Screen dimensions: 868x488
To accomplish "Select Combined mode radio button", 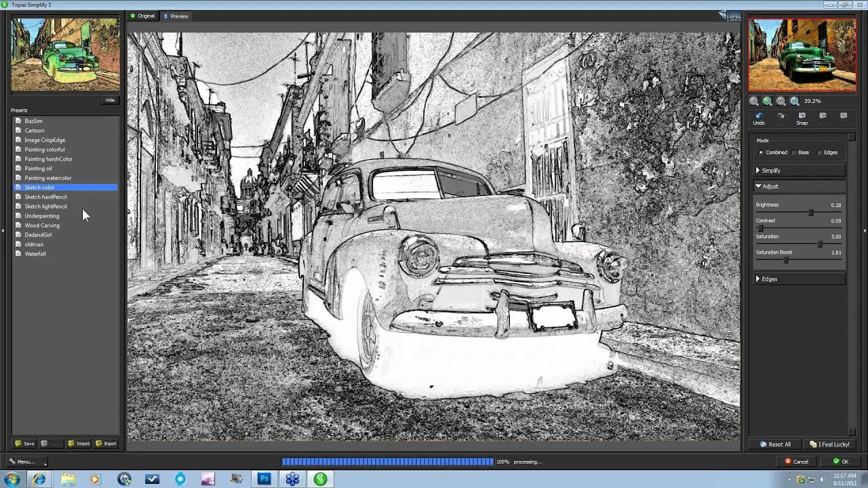I will pos(761,152).
